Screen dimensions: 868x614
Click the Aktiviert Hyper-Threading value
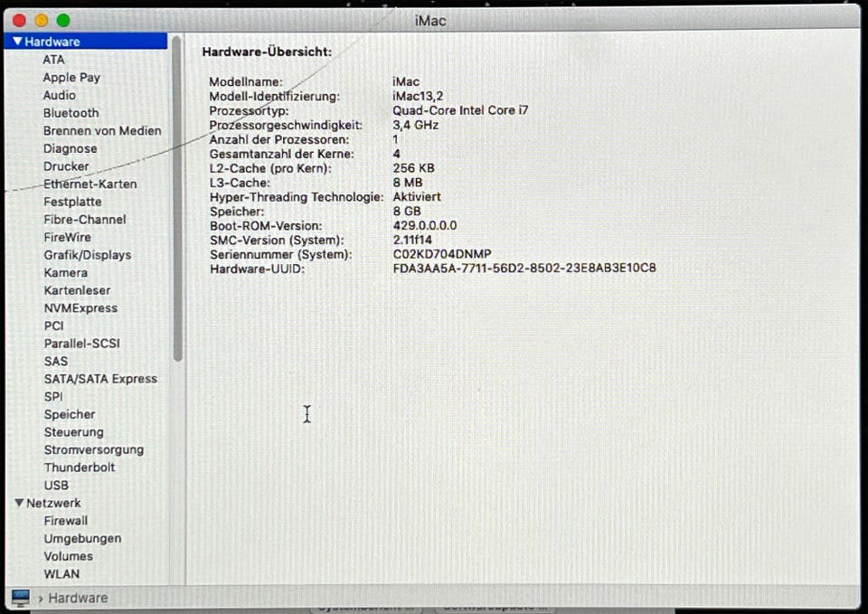pos(417,196)
